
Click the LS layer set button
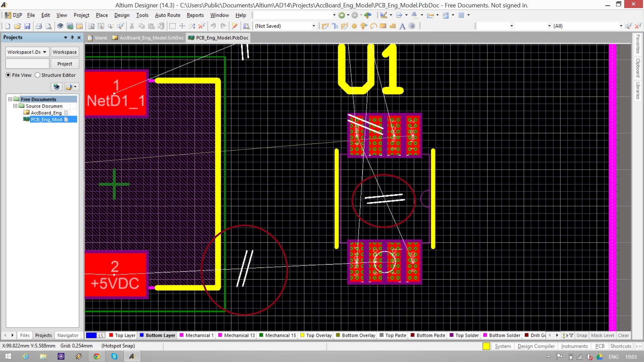coord(101,335)
